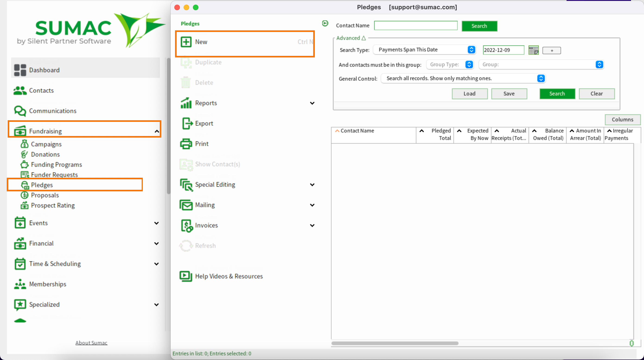Expand the Invoices submenu arrow
The width and height of the screenshot is (644, 360).
click(x=312, y=226)
